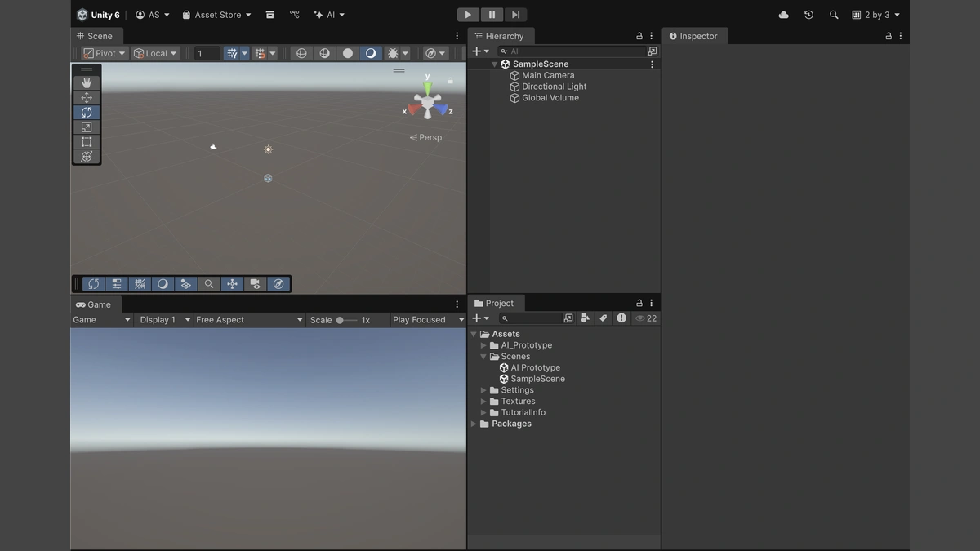980x551 pixels.
Task: Open Search by Label tag icon
Action: 604,318
